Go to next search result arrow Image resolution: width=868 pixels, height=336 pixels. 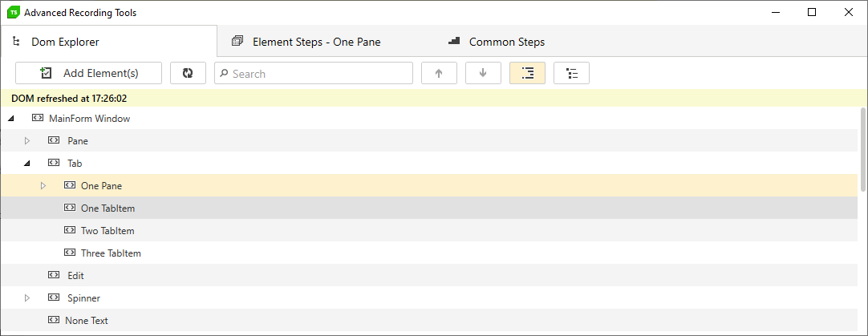[483, 73]
